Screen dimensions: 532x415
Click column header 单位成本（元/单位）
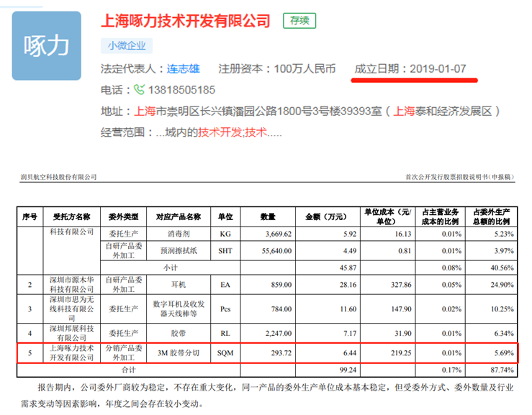388,216
